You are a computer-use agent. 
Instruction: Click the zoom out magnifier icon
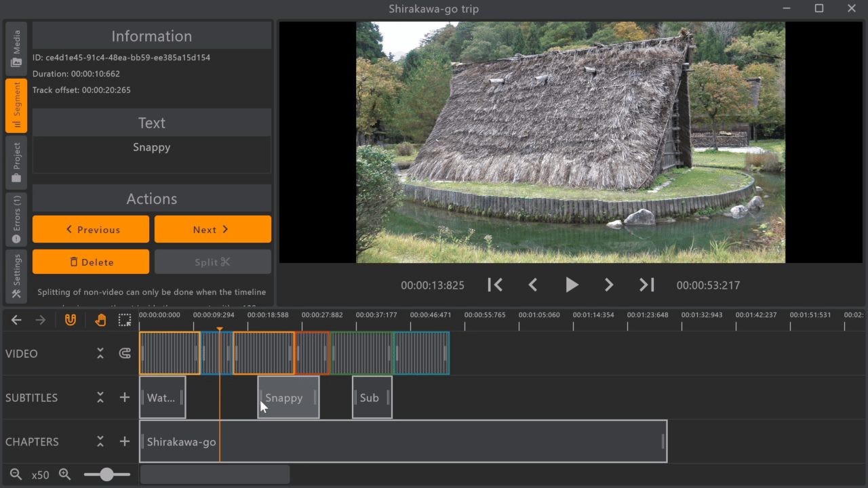16,474
